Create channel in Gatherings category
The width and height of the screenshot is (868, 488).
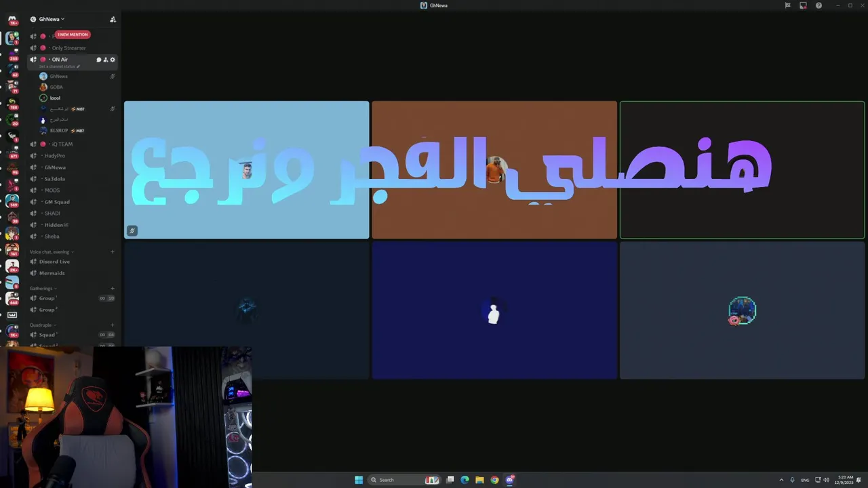click(113, 288)
